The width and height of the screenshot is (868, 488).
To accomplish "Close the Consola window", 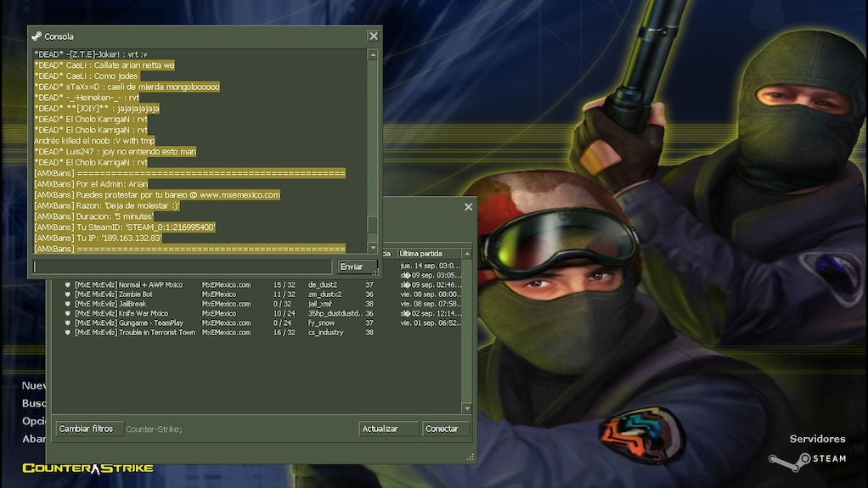I will 374,36.
